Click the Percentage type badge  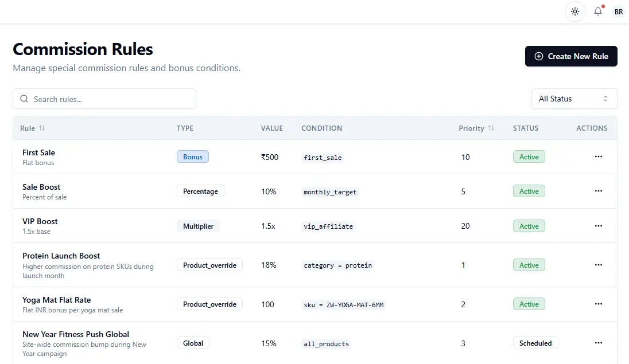(200, 191)
